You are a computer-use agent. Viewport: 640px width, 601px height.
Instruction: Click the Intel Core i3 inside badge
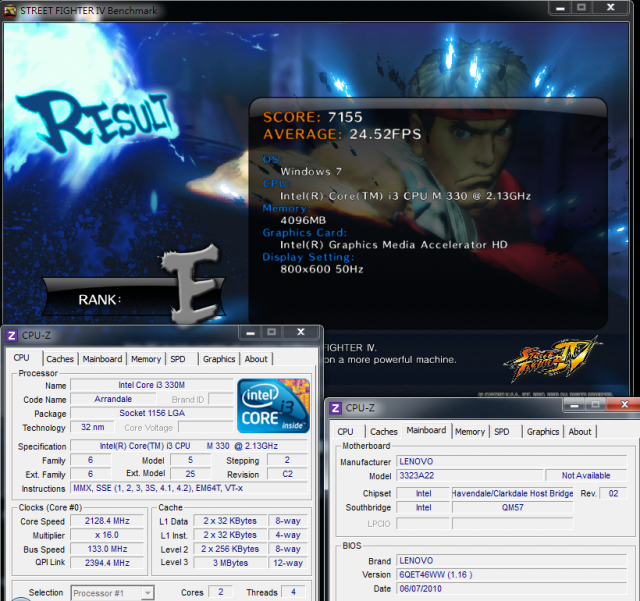(273, 405)
